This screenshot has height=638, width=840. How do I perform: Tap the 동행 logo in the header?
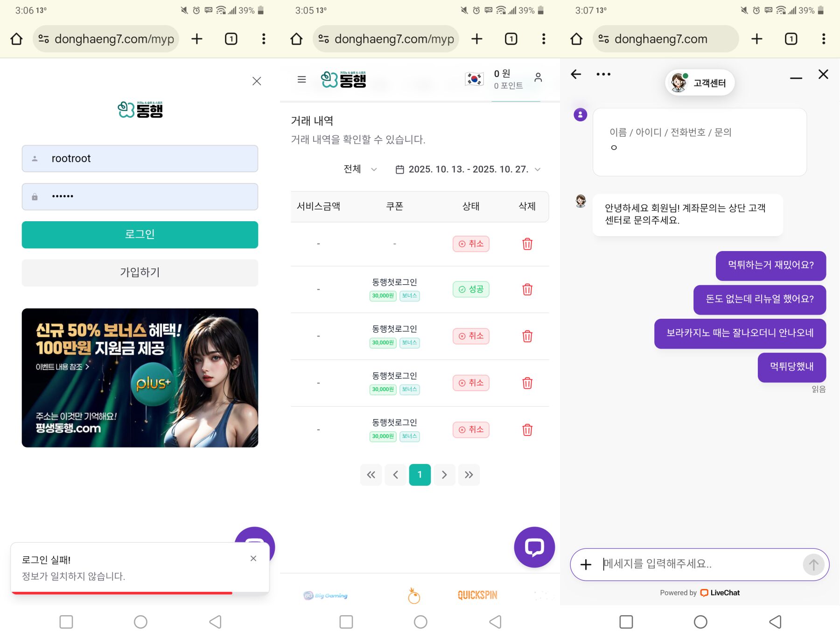(x=343, y=79)
